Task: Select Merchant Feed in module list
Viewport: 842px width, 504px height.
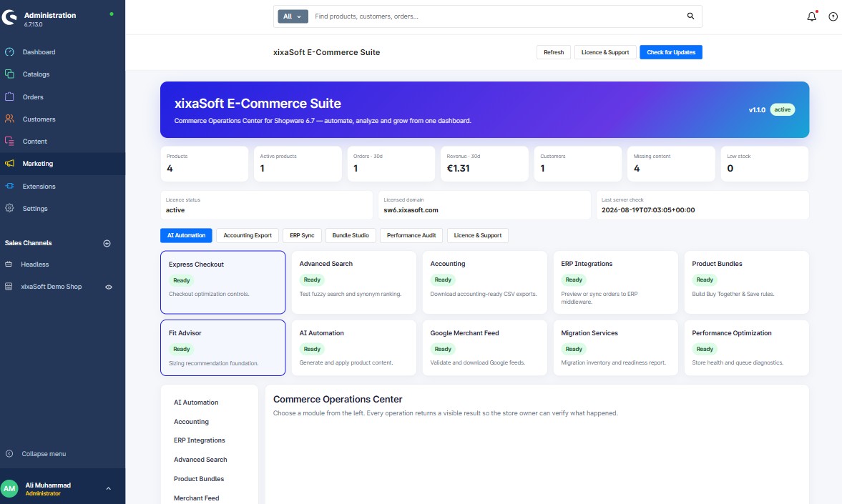Action: coord(197,498)
